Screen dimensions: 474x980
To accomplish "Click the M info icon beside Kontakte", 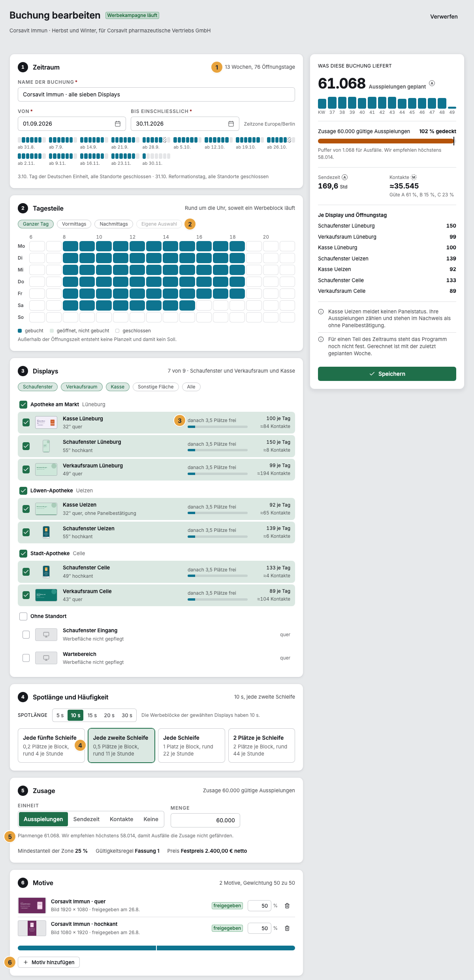I will (414, 177).
